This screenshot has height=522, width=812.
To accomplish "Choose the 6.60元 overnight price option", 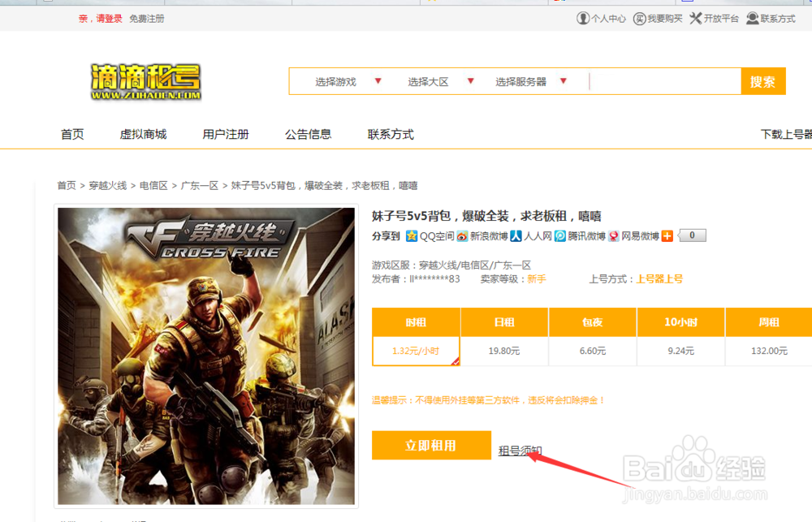I will (x=593, y=351).
